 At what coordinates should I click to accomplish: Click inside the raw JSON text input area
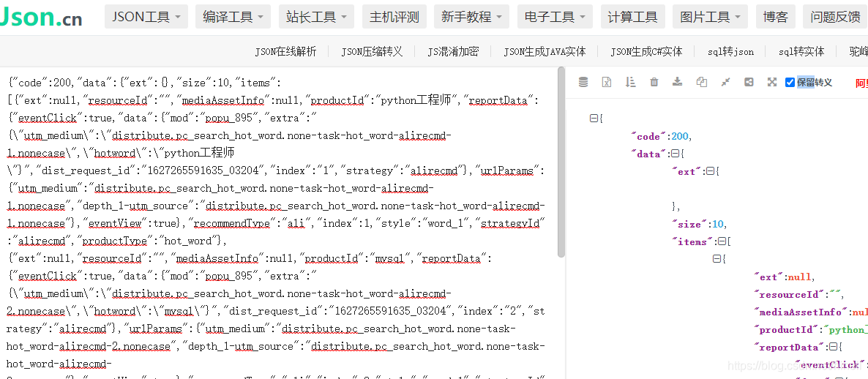(279, 222)
